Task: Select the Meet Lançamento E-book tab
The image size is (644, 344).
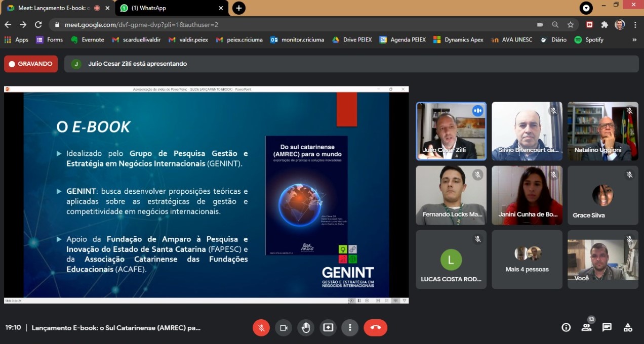Action: click(x=53, y=8)
